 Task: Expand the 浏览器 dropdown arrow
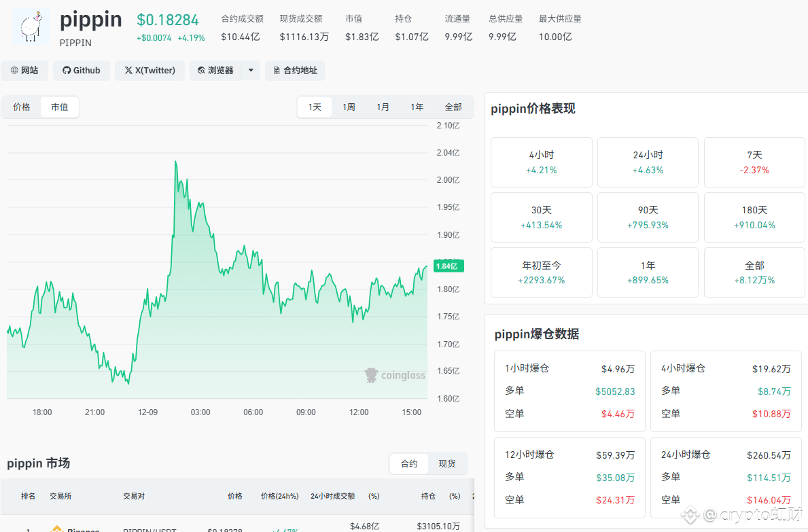251,71
